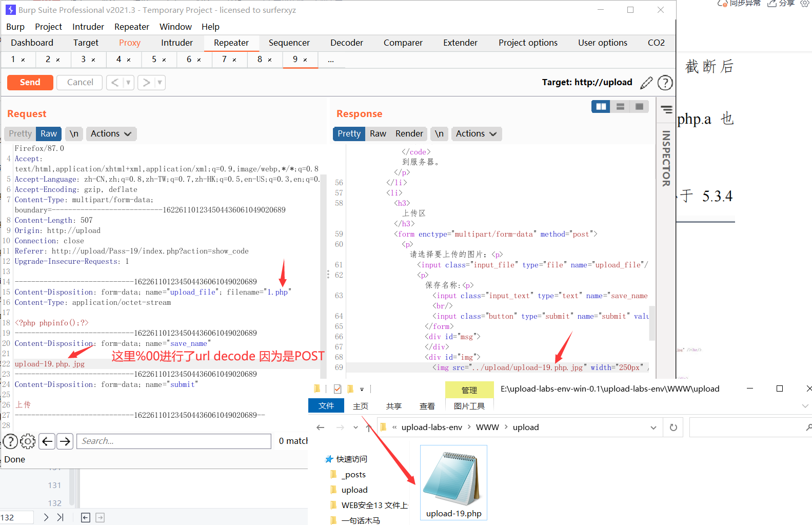The width and height of the screenshot is (812, 525).
Task: Go to previous request history arrow
Action: coord(115,82)
